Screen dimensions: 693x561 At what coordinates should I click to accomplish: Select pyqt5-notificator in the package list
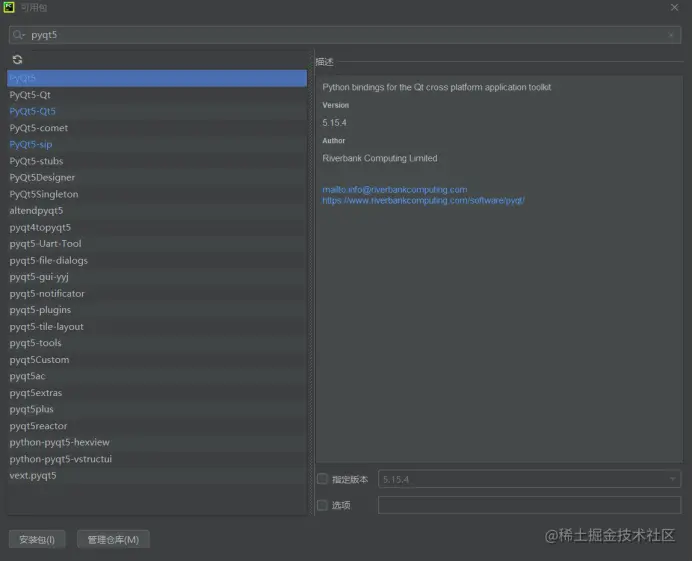pos(157,294)
